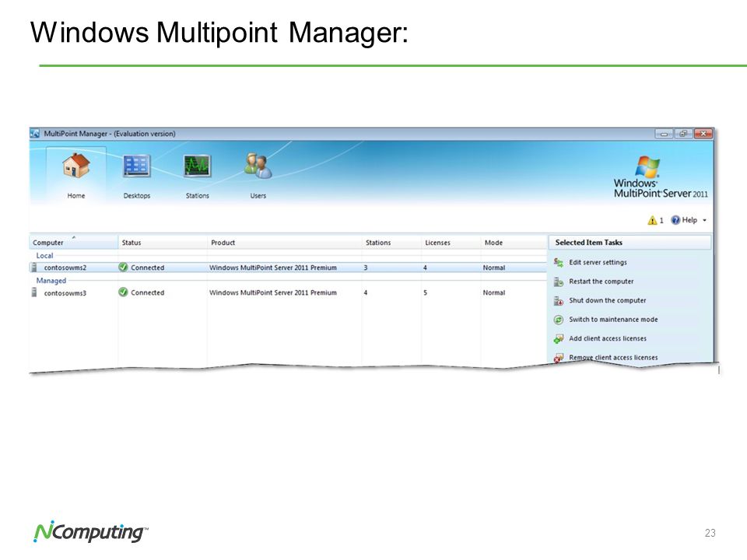Viewport: 747px width, 560px height.
Task: Expand the Help dropdown arrow
Action: click(705, 220)
